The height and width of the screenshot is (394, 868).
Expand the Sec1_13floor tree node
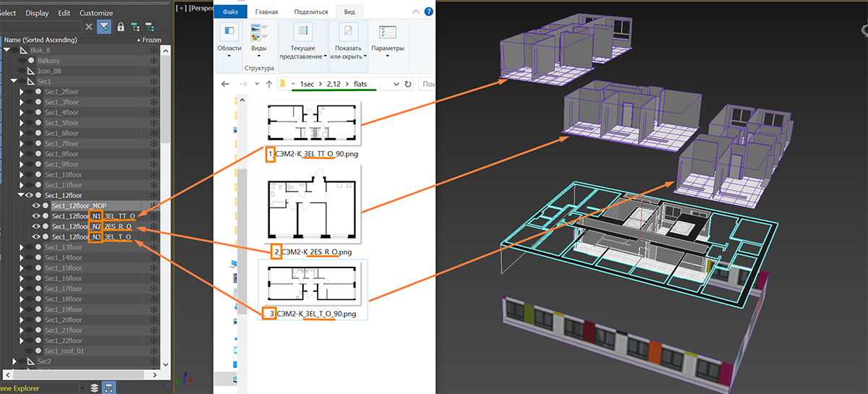click(x=21, y=247)
